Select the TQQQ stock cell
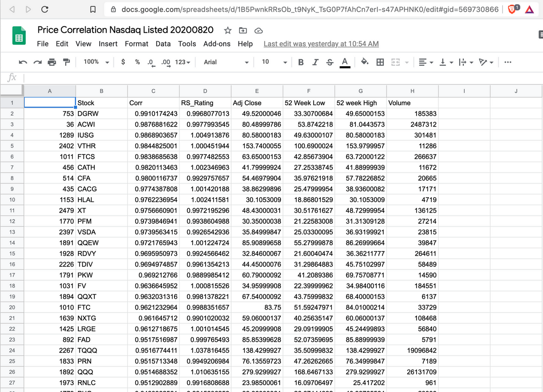543x392 pixels. click(x=102, y=350)
